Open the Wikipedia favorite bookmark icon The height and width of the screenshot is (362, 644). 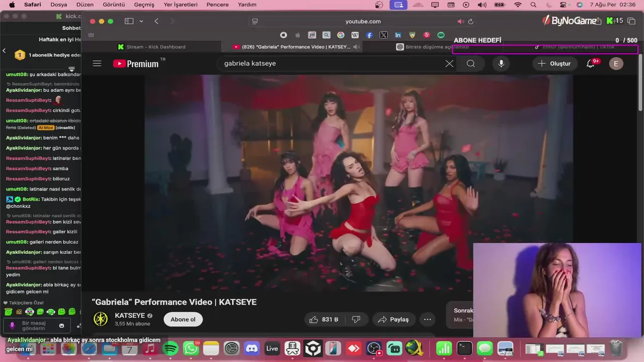point(355,35)
